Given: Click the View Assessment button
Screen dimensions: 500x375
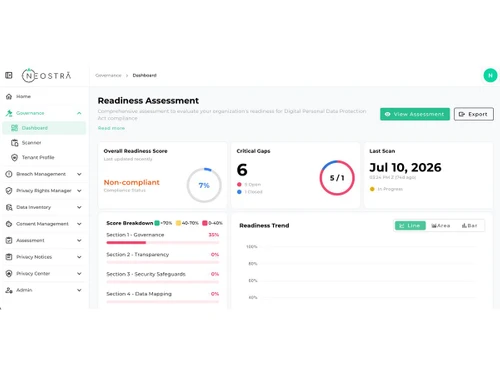Looking at the screenshot, I should point(415,114).
